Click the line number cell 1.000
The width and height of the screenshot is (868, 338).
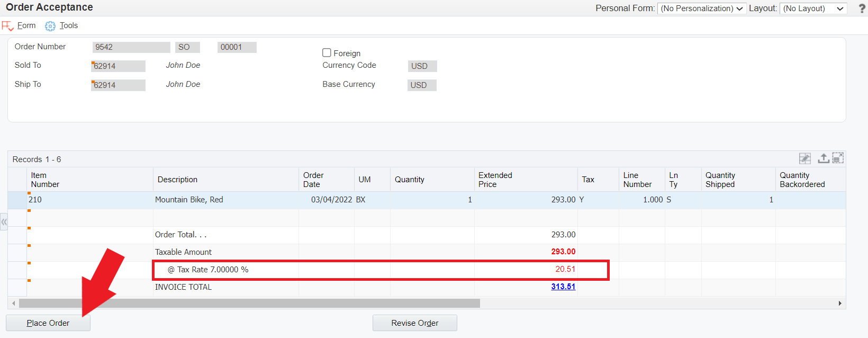(642, 200)
